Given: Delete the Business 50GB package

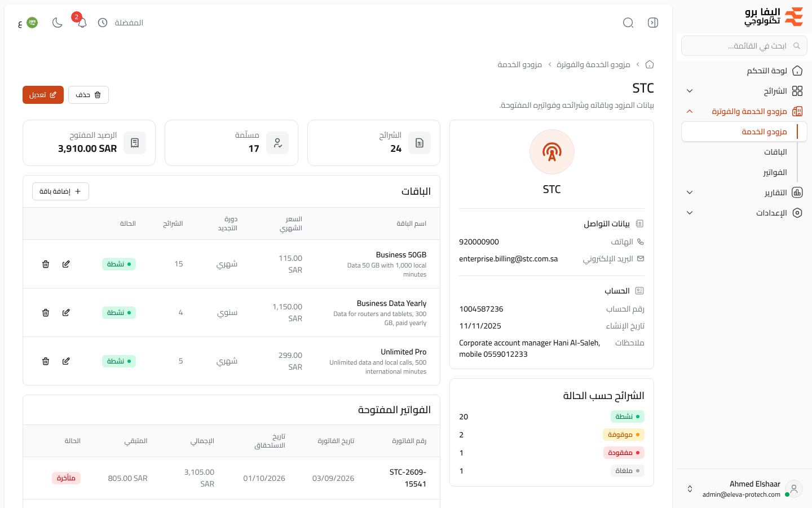Looking at the screenshot, I should (46, 264).
